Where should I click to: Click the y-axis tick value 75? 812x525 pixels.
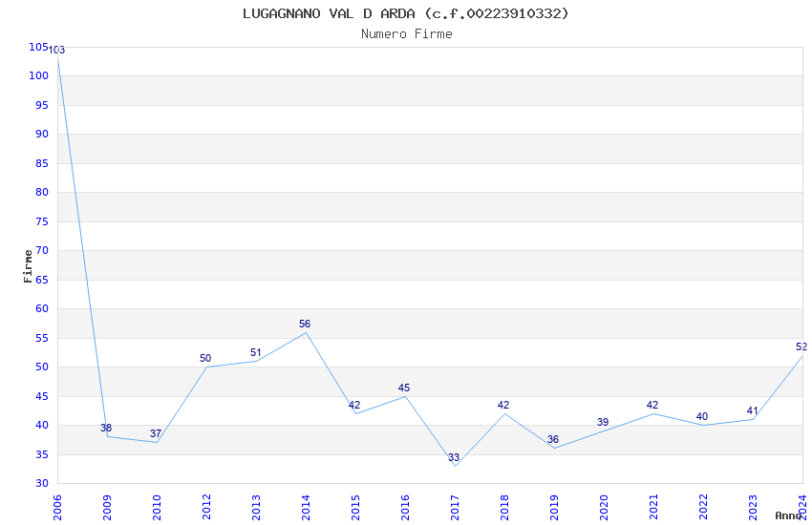(x=42, y=221)
